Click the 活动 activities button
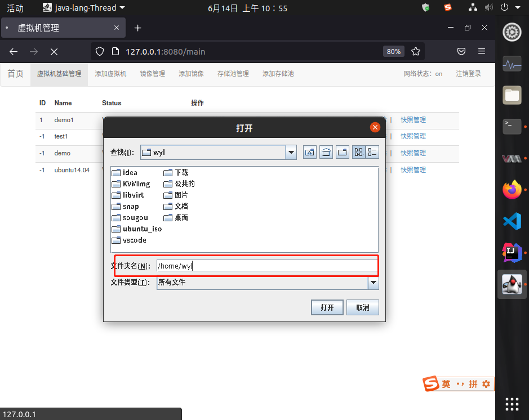Screen dimensions: 529x420 15,8
